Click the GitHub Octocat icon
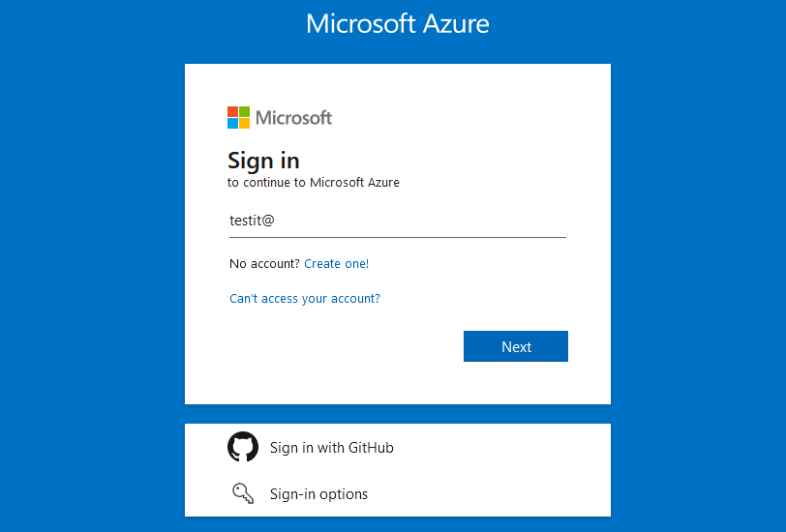 tap(243, 447)
